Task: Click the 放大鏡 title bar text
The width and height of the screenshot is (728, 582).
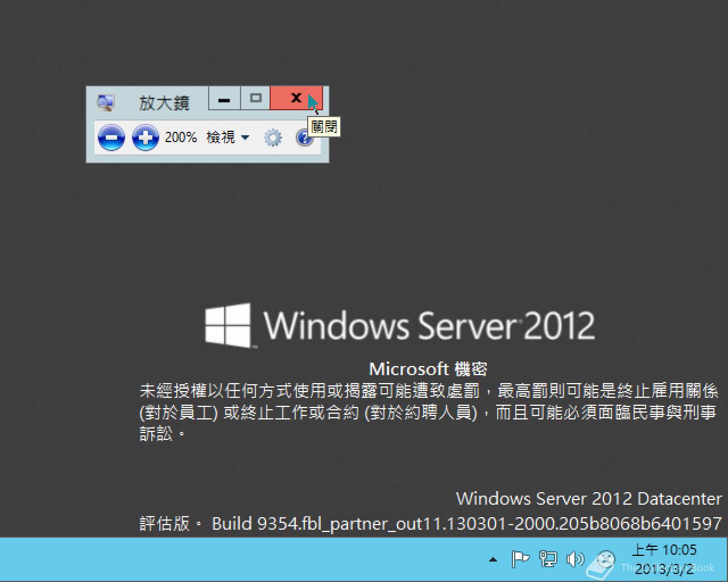Action: 164,103
